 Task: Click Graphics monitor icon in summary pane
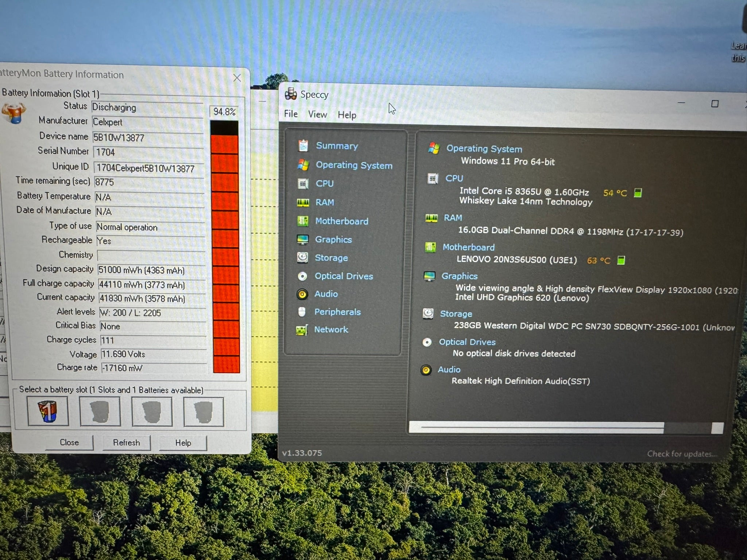(429, 276)
